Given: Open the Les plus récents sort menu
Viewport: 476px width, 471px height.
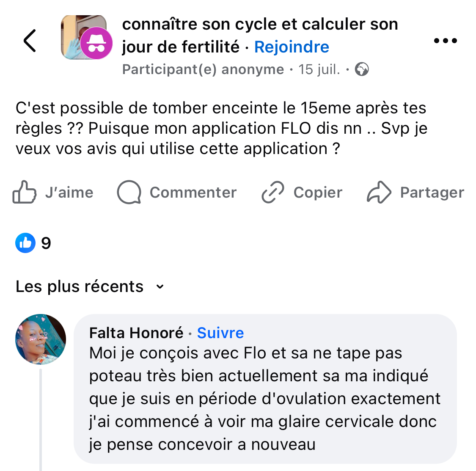Looking at the screenshot, I should pyautogui.click(x=80, y=287).
